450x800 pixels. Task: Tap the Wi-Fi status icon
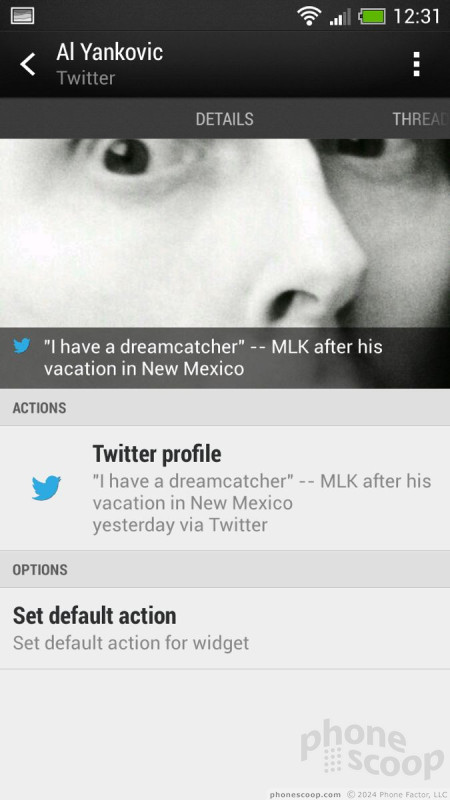(309, 16)
